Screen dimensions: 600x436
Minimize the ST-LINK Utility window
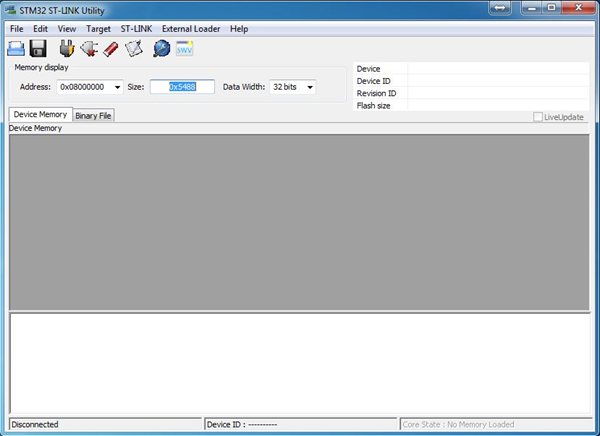(x=533, y=8)
